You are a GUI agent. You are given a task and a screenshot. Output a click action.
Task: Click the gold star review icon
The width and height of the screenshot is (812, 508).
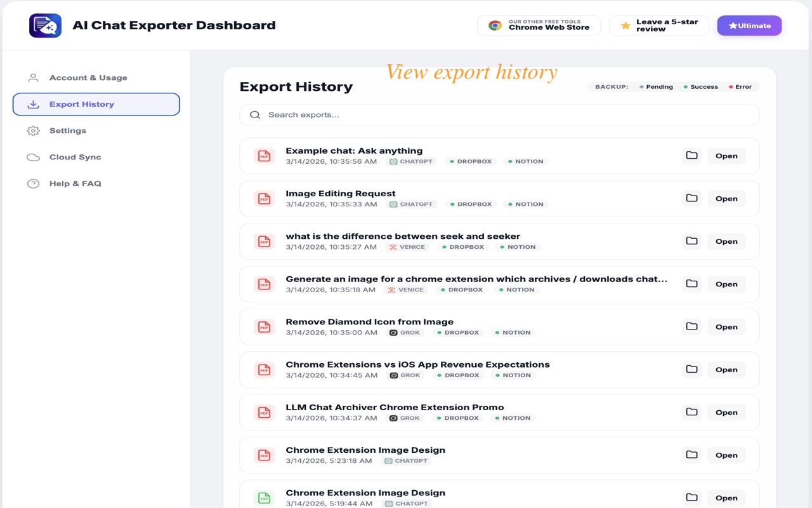click(625, 25)
